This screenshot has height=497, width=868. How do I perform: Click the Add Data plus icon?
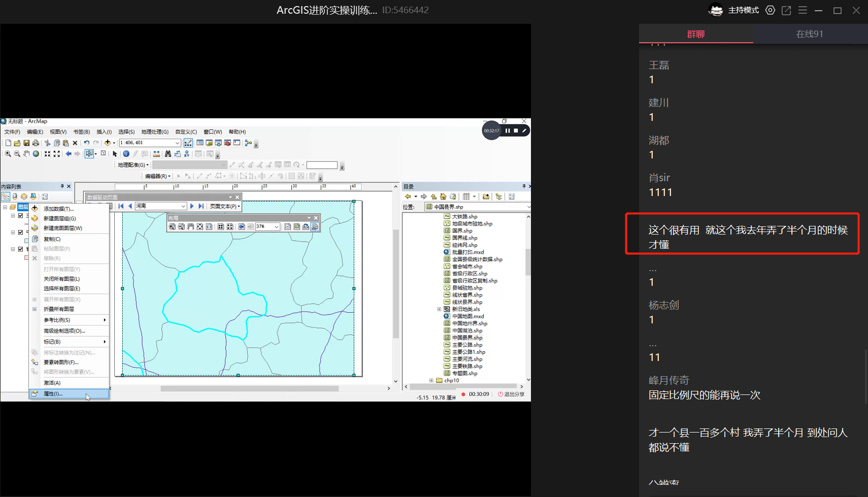[108, 143]
